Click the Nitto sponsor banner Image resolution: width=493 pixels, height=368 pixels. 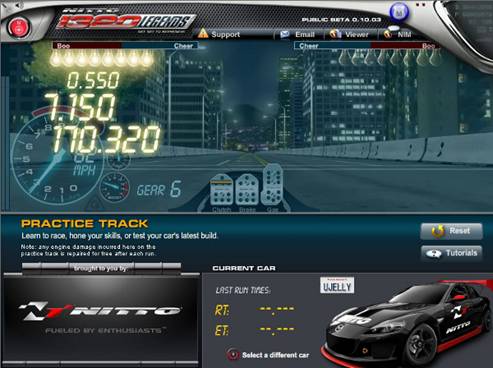point(101,318)
